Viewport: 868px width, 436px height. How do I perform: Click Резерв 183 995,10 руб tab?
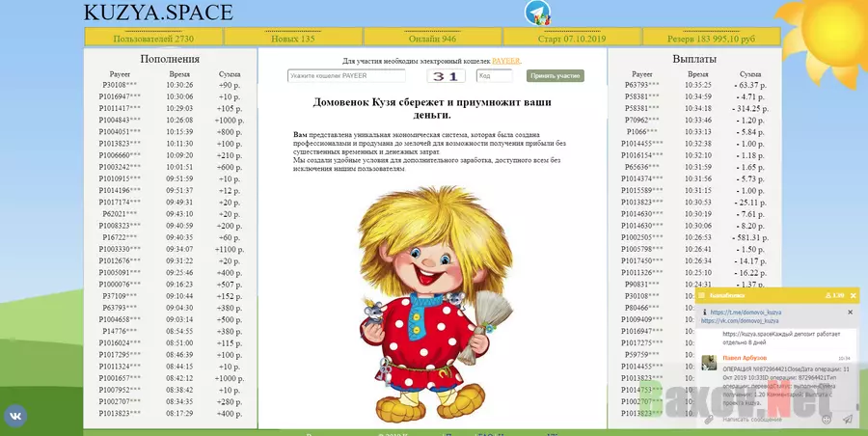[712, 37]
